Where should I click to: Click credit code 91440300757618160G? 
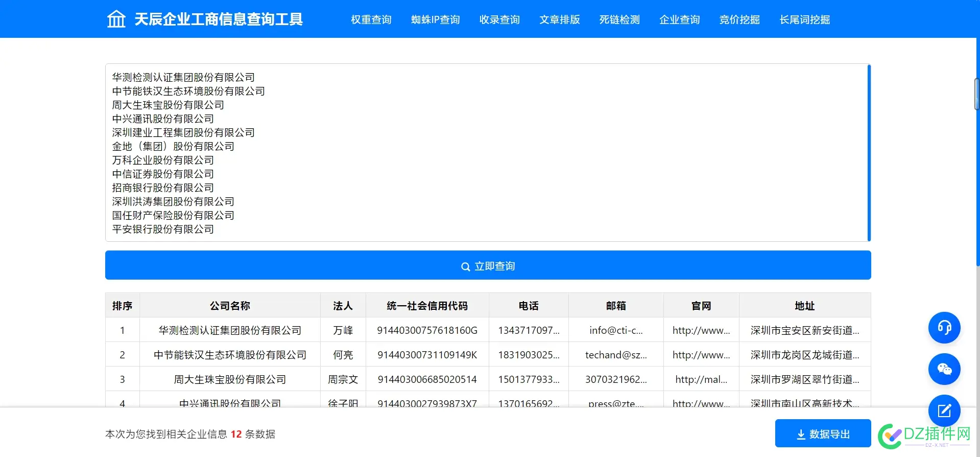(427, 330)
